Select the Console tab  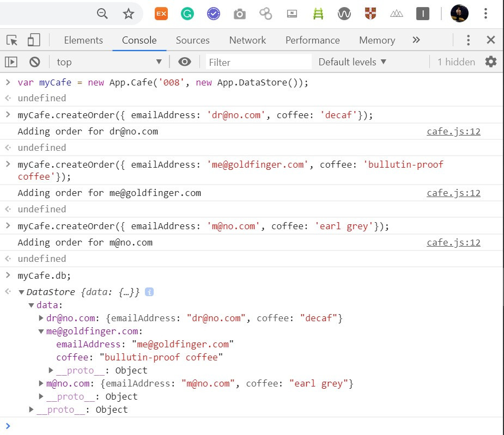pos(139,40)
